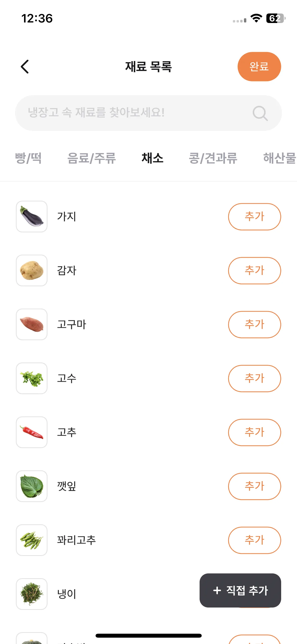Add 고구마 using the 추가 button
This screenshot has width=297, height=644.
(254, 324)
